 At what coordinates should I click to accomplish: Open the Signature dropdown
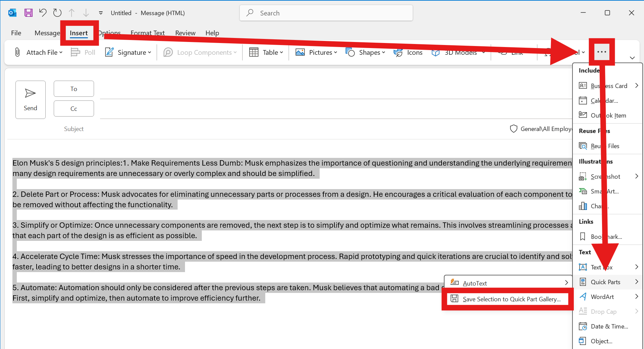pyautogui.click(x=128, y=52)
